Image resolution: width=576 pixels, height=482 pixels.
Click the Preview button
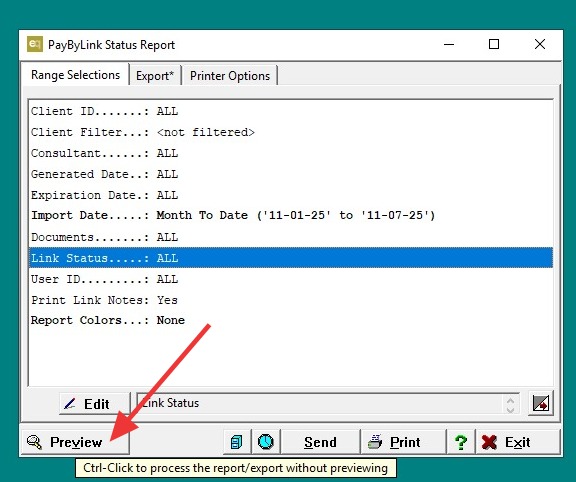[x=75, y=442]
